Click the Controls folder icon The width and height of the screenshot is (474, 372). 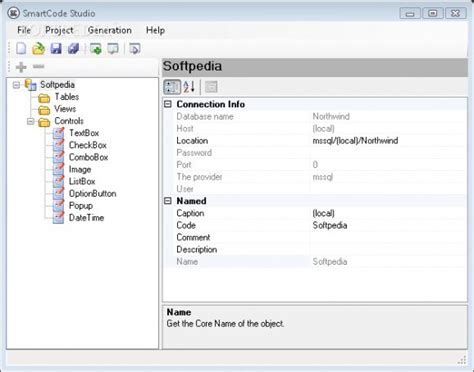(x=44, y=122)
